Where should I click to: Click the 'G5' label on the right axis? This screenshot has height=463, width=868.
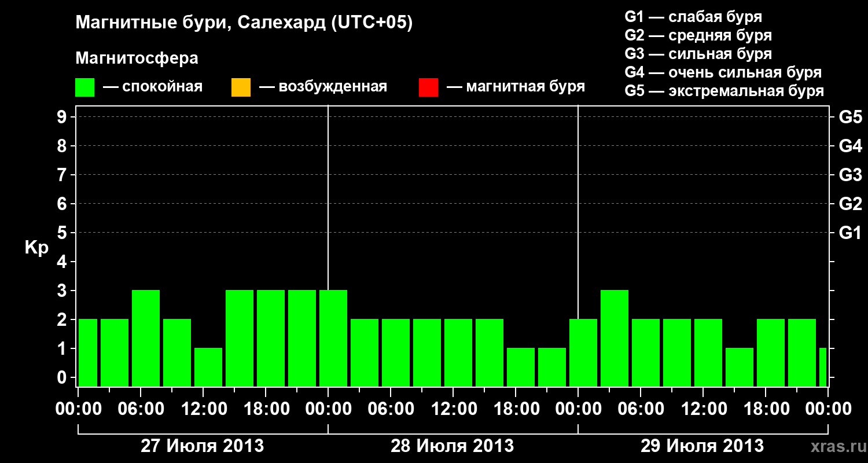[850, 117]
